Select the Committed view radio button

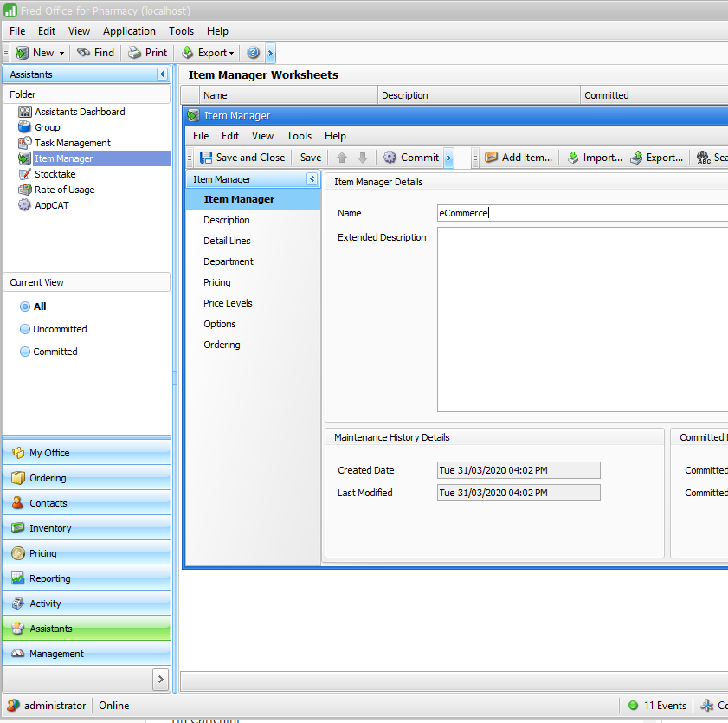(x=24, y=352)
